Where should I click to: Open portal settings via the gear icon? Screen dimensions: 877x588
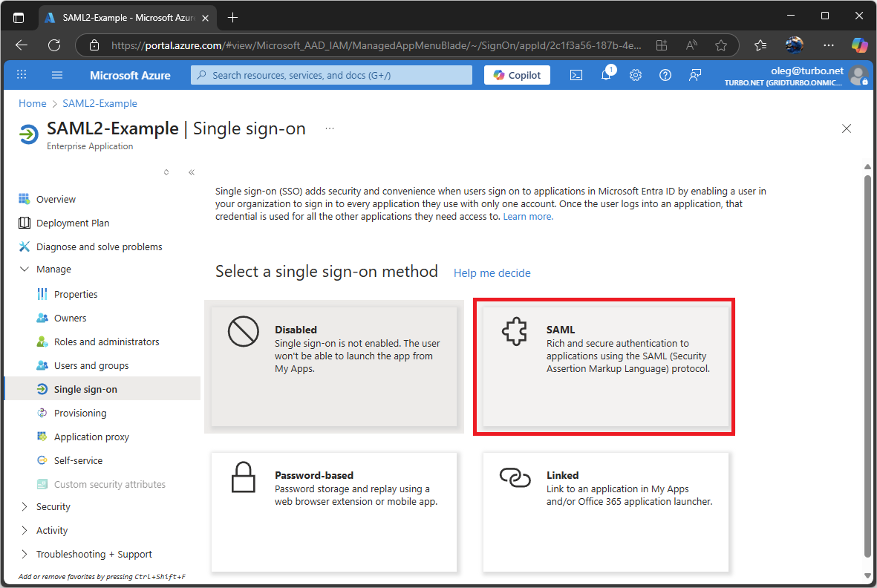(x=636, y=74)
